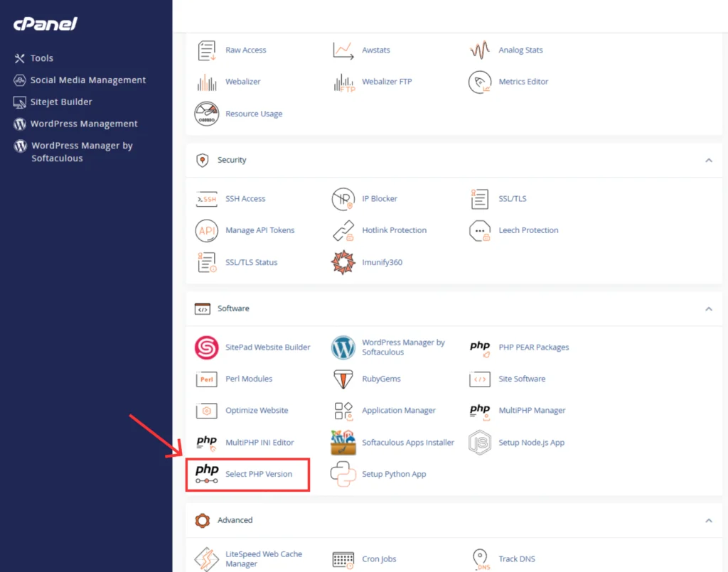Open the Analog Stats waveform icon
Image resolution: width=728 pixels, height=572 pixels.
[480, 50]
